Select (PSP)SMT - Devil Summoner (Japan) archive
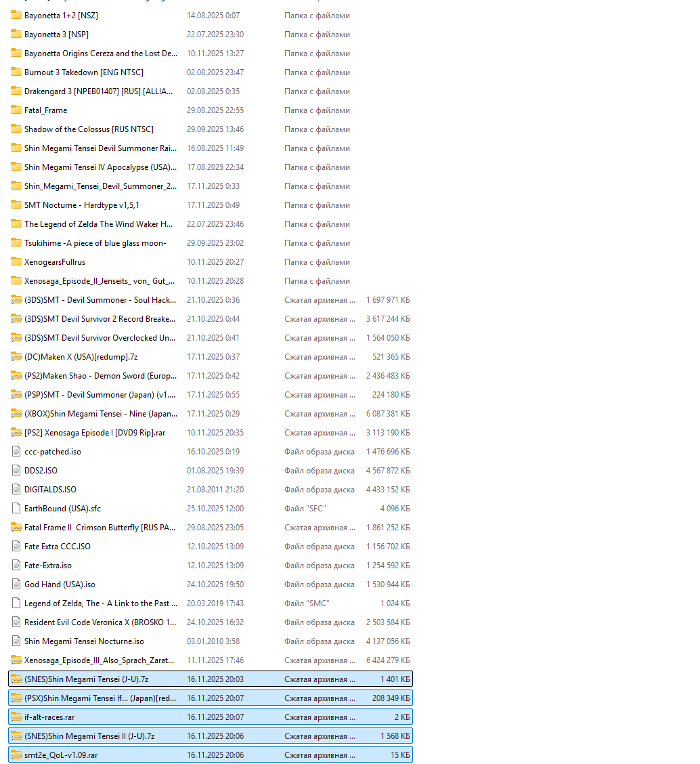 [100, 395]
